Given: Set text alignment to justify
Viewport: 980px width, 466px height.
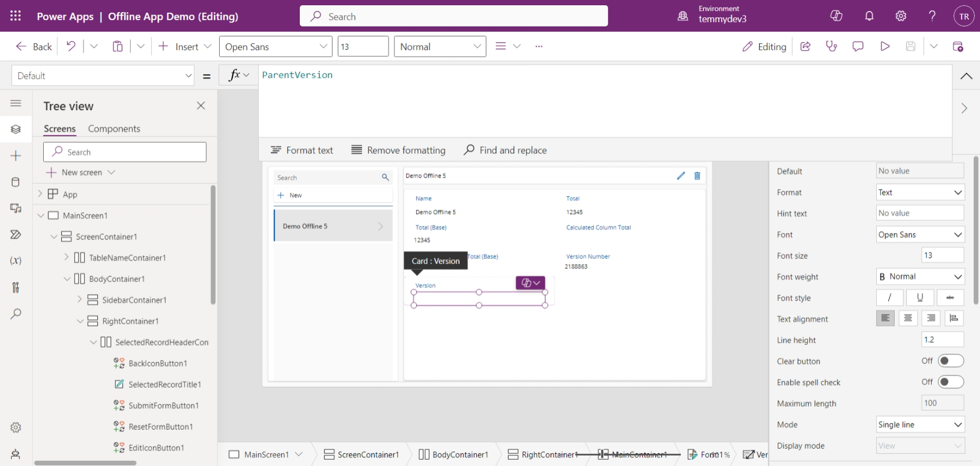Looking at the screenshot, I should coord(954,318).
